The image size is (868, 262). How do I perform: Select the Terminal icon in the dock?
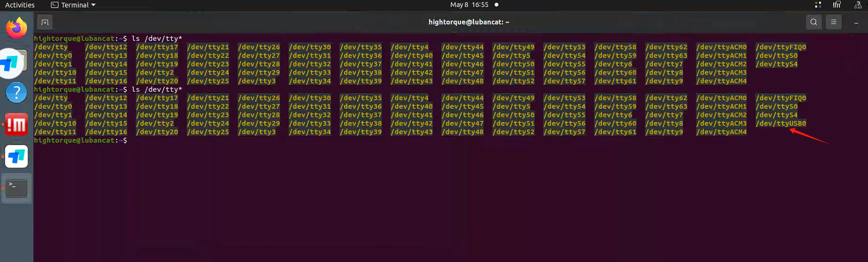tap(17, 188)
